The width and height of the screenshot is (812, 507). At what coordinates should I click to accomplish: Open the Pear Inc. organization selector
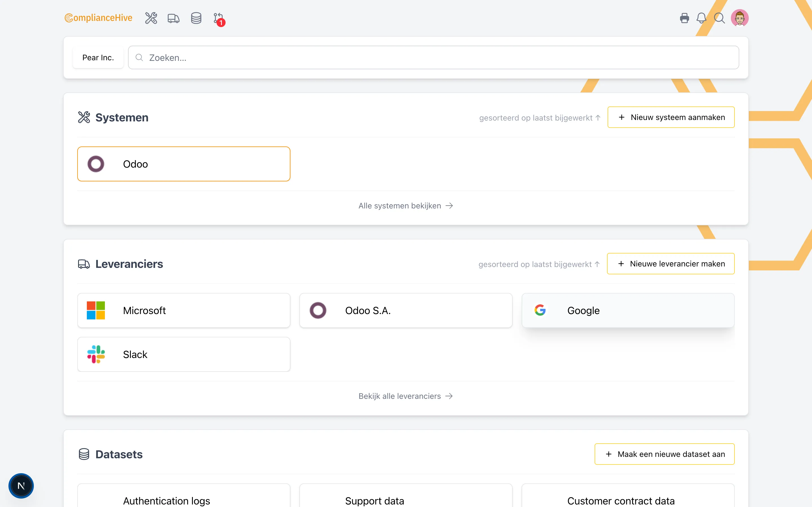point(98,58)
